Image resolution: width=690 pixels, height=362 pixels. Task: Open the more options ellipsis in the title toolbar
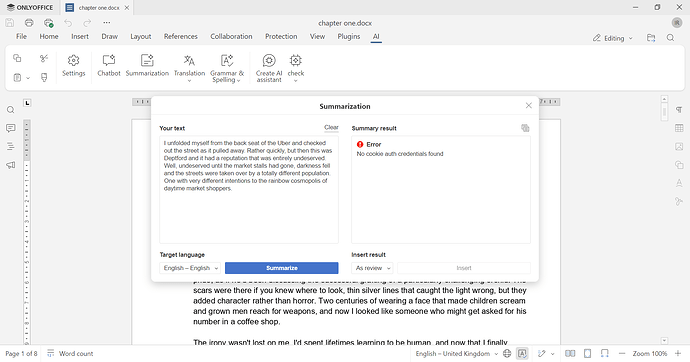point(106,22)
